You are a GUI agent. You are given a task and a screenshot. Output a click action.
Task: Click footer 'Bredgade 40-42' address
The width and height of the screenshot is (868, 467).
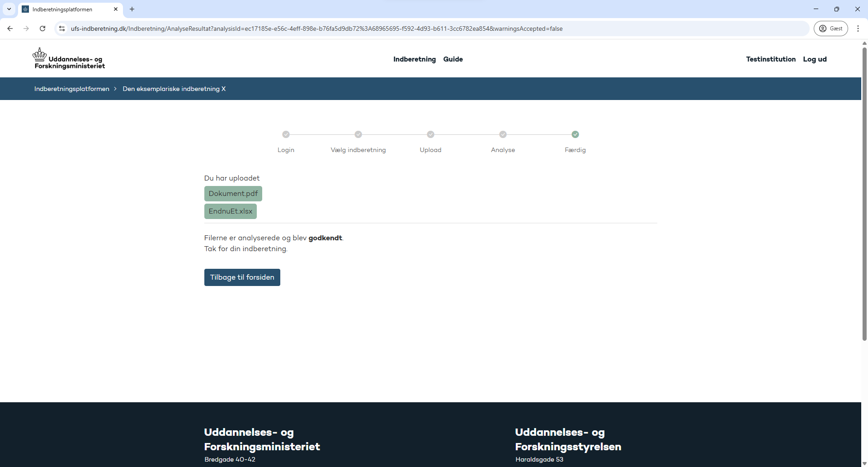(230, 459)
